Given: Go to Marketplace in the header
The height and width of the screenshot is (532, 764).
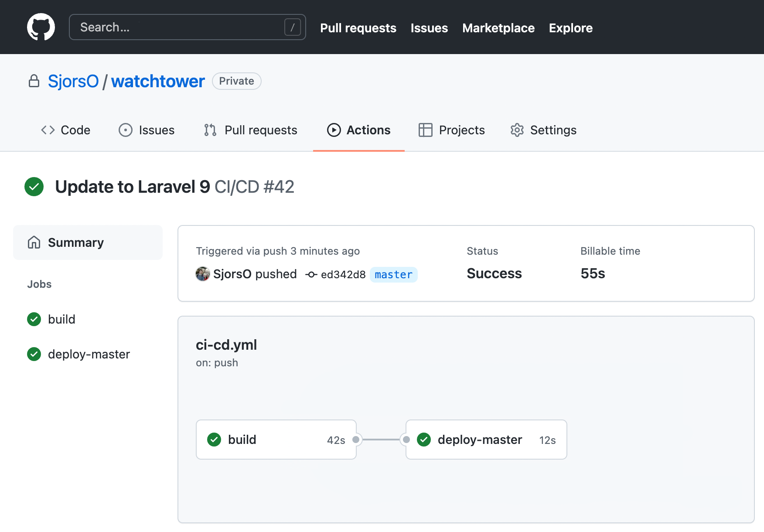Looking at the screenshot, I should point(498,28).
